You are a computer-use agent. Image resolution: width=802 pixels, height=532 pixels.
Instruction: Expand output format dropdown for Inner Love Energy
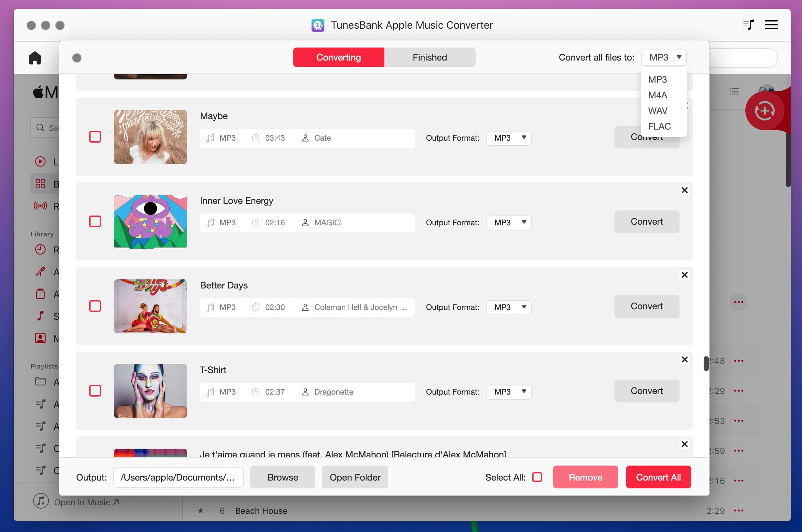[522, 222]
